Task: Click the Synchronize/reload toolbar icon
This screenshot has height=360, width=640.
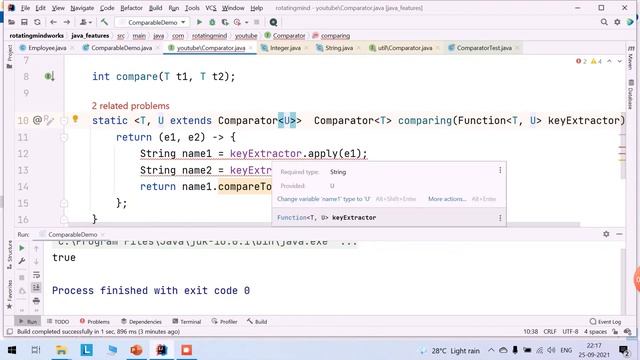Action: [x=37, y=22]
